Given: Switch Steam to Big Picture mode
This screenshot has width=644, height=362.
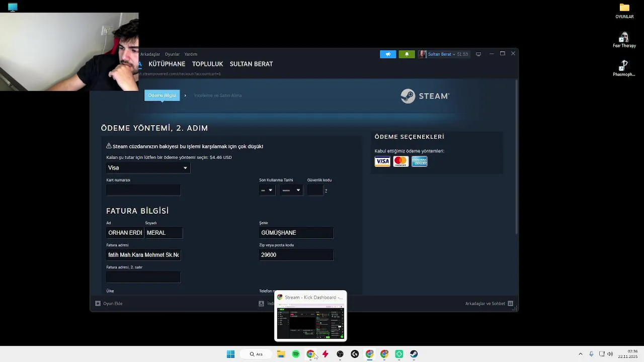Looking at the screenshot, I should click(x=478, y=54).
